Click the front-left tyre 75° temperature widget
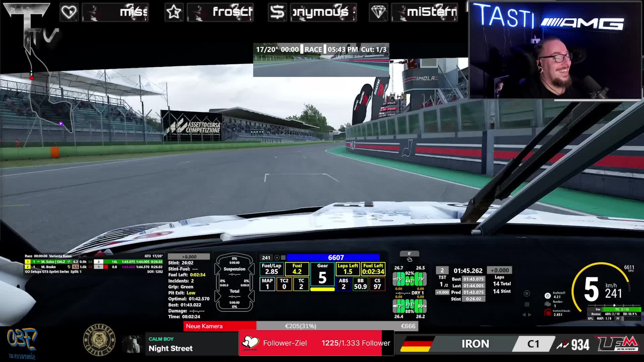Screen dimensions: 644x362 (399, 279)
